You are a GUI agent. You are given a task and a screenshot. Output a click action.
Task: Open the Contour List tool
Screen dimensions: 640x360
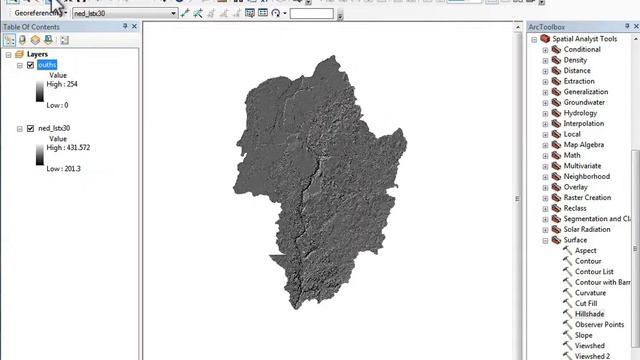tap(594, 271)
